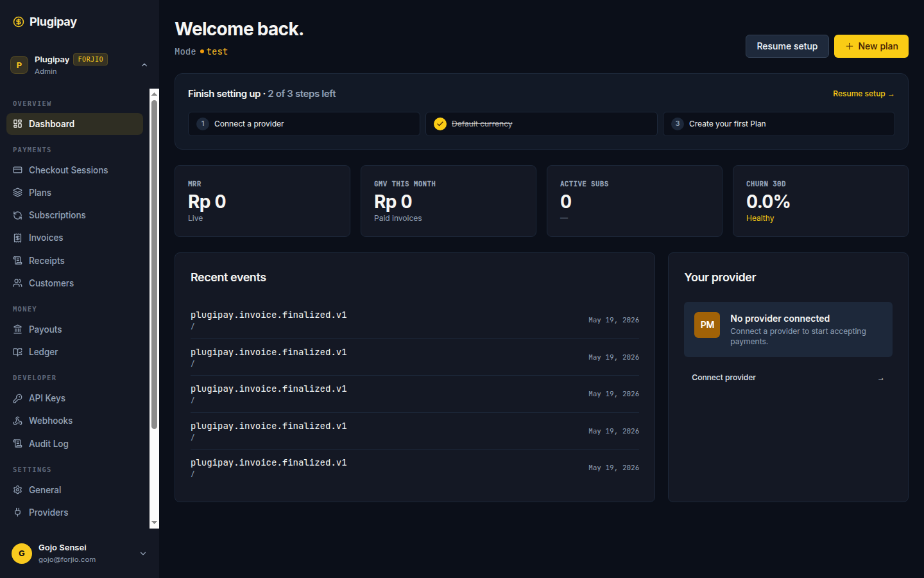Navigate to Ledger
The image size is (924, 578).
pyautogui.click(x=74, y=352)
